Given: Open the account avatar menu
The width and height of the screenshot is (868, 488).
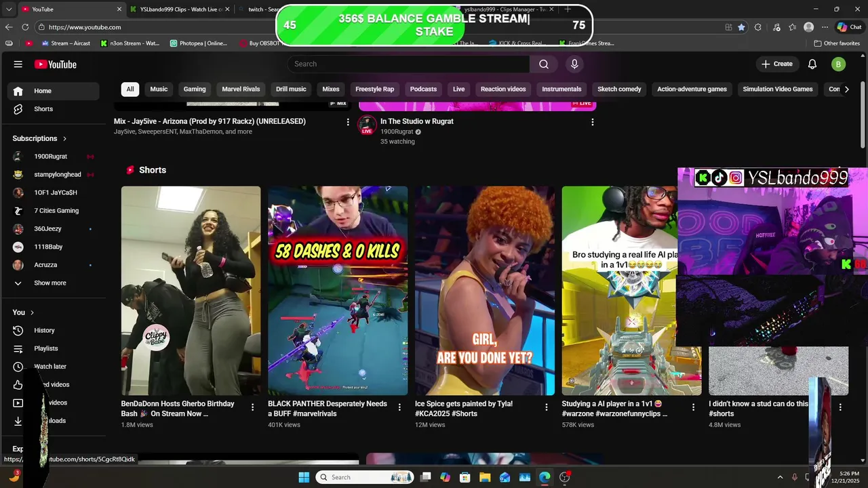Looking at the screenshot, I should pos(838,64).
